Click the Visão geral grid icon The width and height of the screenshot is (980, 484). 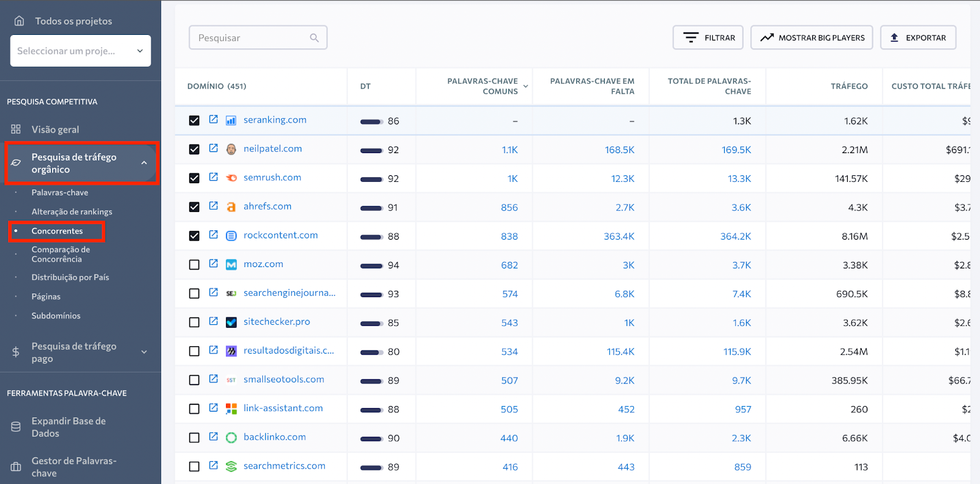click(16, 129)
